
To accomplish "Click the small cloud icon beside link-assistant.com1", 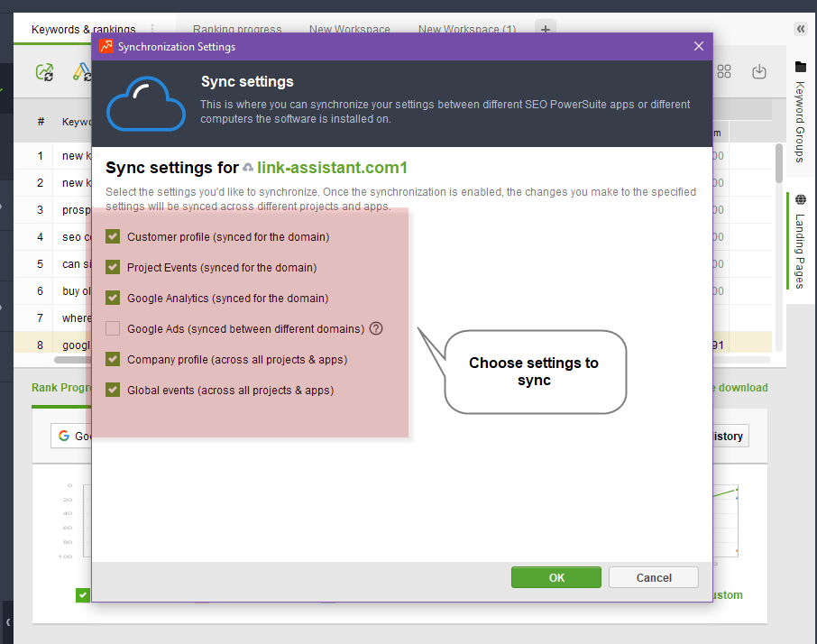I will click(248, 167).
